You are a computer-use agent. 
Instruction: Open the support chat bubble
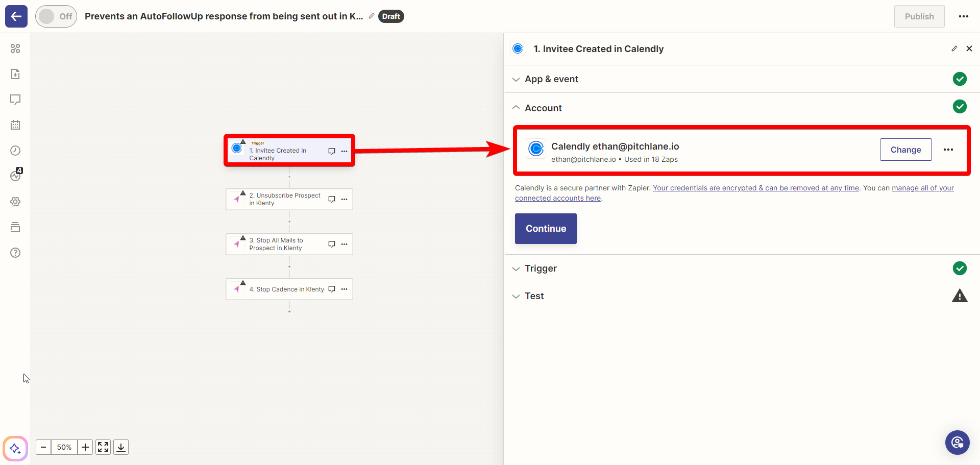click(958, 443)
